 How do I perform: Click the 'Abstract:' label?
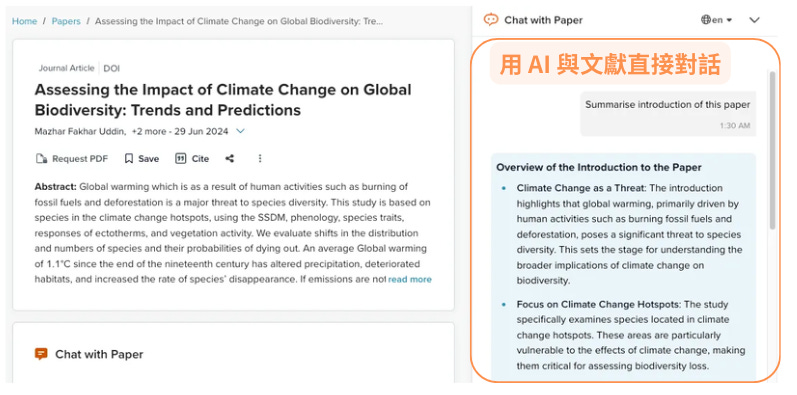coord(55,187)
